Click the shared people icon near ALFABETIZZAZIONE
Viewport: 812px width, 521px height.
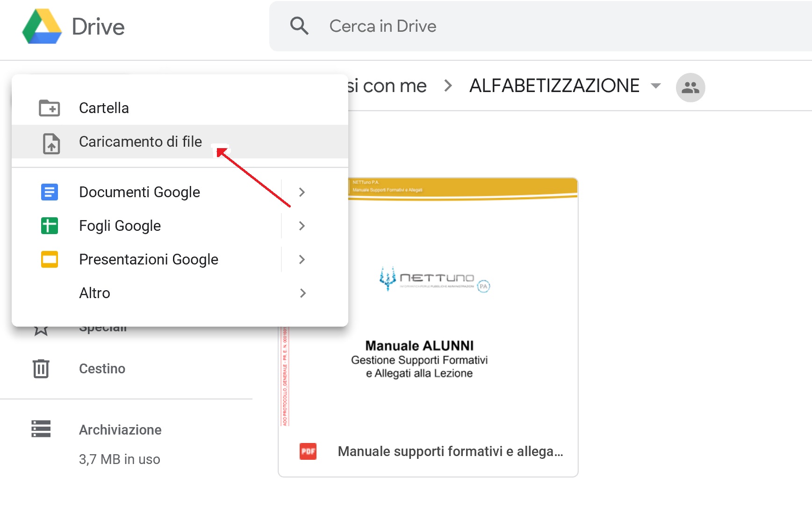(690, 87)
